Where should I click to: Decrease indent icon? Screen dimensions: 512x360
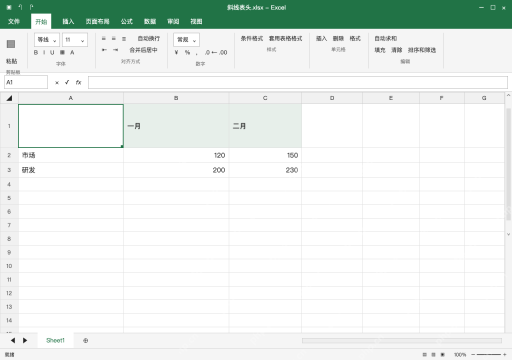[104, 50]
